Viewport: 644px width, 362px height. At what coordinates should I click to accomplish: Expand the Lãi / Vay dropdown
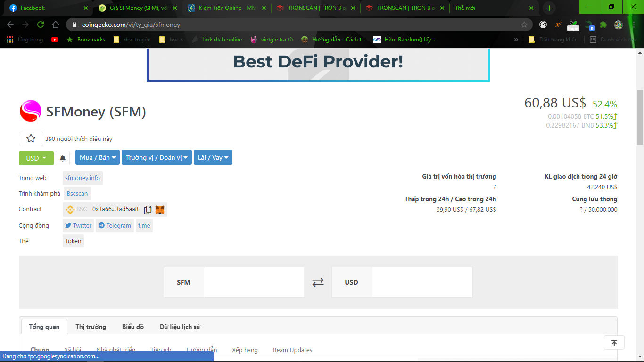coord(213,157)
